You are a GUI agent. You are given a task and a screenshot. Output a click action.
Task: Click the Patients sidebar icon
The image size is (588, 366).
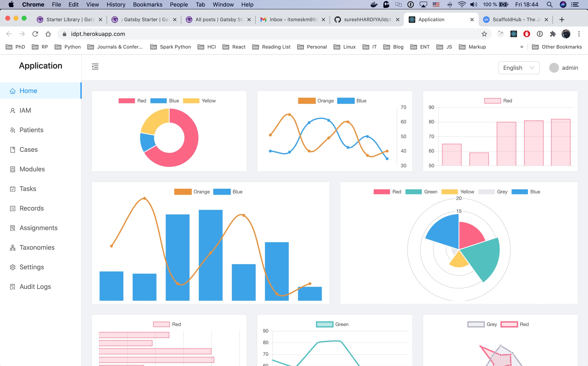13,130
